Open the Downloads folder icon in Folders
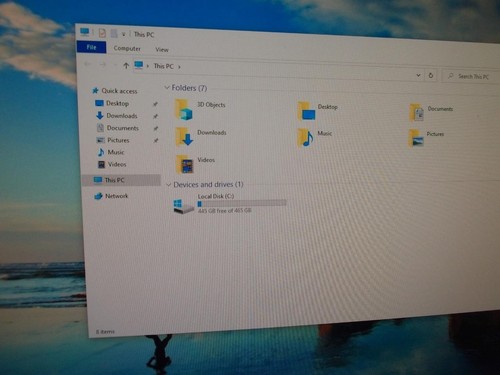Screen dimensions: 500x375 point(184,137)
